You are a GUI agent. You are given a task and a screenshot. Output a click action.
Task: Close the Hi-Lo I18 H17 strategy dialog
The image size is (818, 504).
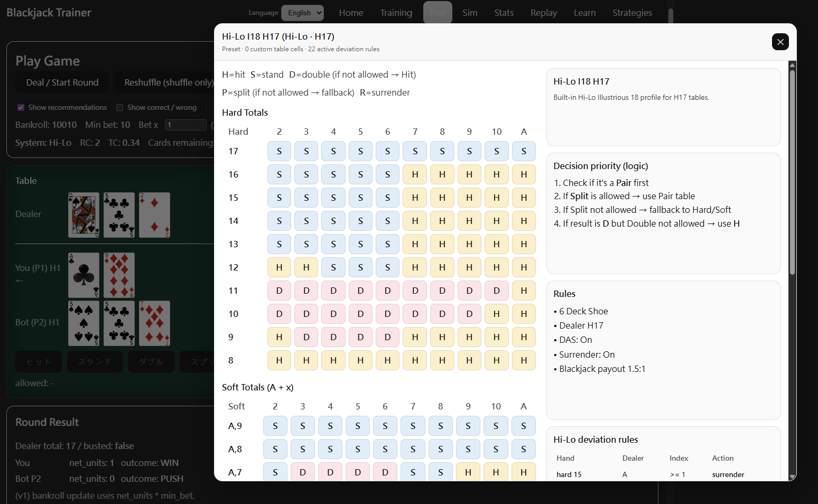tap(780, 42)
